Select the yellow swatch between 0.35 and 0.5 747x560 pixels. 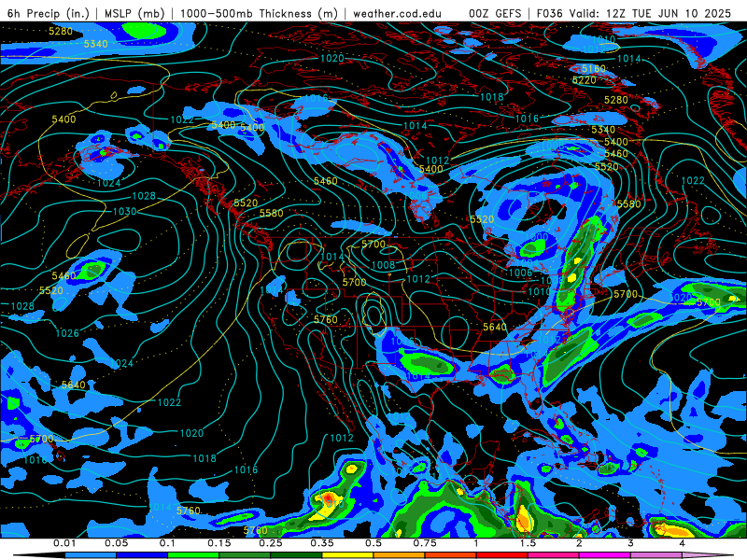tap(347, 555)
